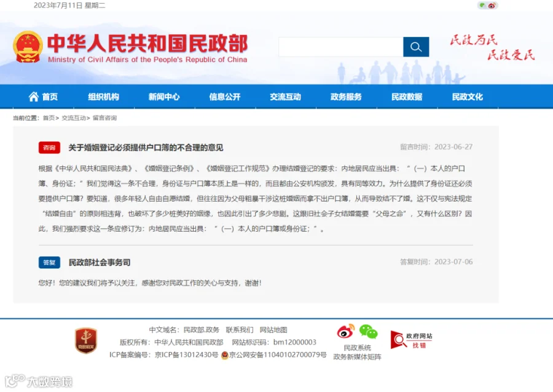Open the 信息公开 menu
Viewport: 553px width, 392px height.
(225, 96)
